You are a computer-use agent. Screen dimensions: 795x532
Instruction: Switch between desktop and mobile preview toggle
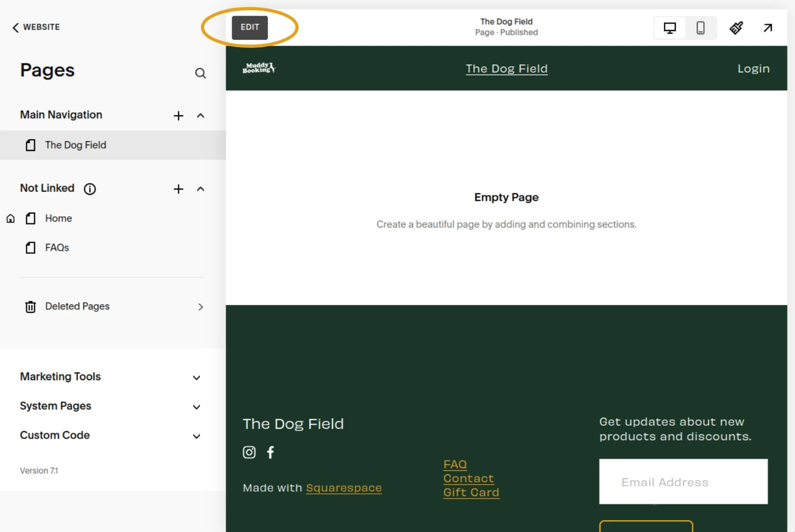tap(685, 27)
